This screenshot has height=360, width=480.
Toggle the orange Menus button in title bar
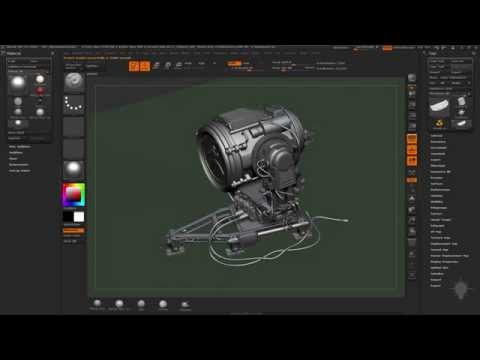pos(387,48)
